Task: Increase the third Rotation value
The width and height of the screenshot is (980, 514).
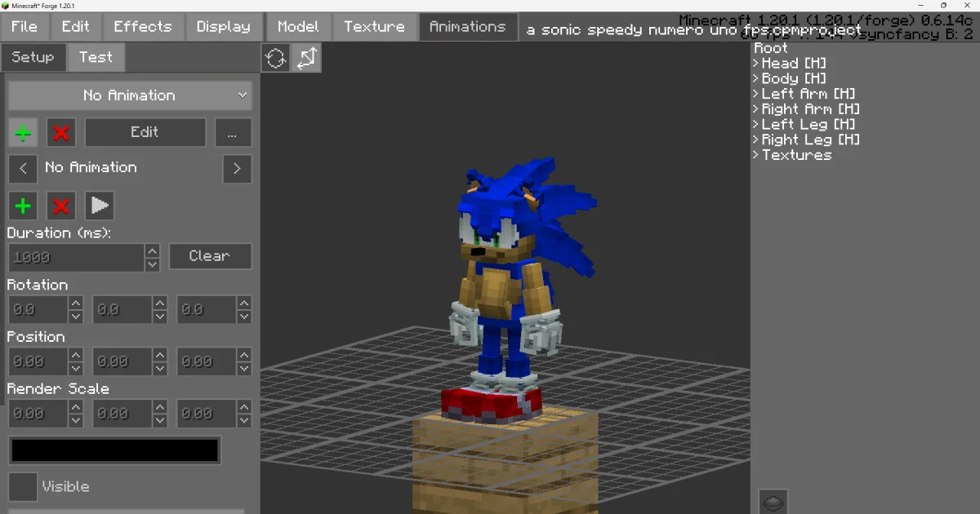Action: 244,304
